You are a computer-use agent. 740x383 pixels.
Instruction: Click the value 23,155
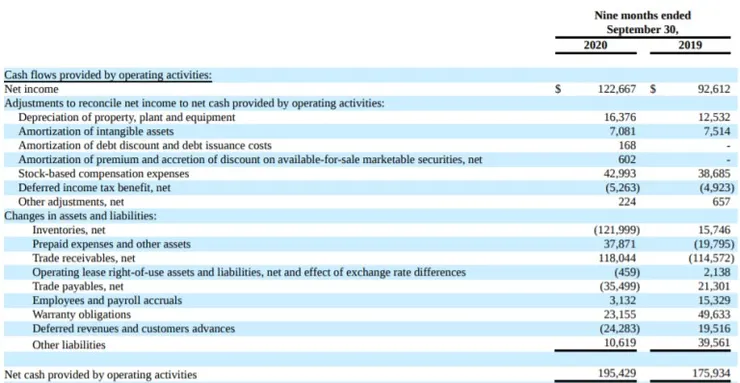620,314
